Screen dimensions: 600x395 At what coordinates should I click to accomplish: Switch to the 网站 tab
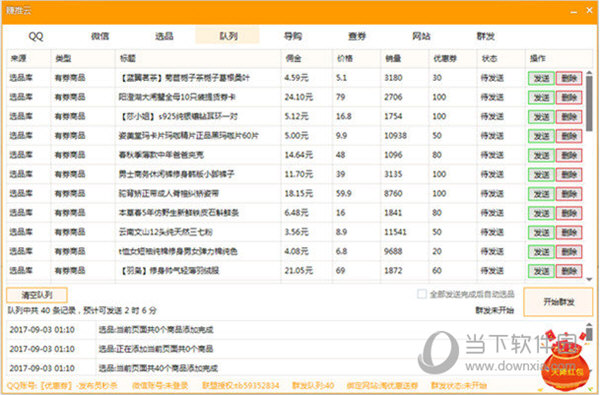tap(421, 36)
